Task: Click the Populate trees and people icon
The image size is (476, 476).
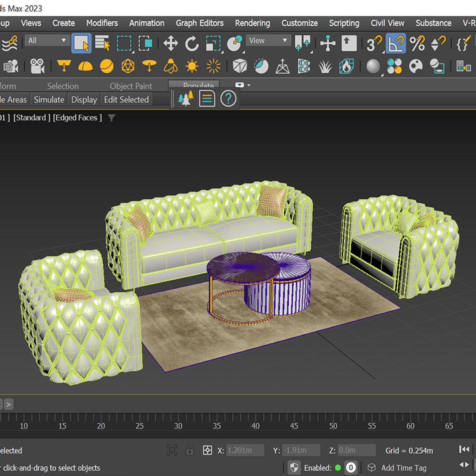Action: click(x=186, y=99)
